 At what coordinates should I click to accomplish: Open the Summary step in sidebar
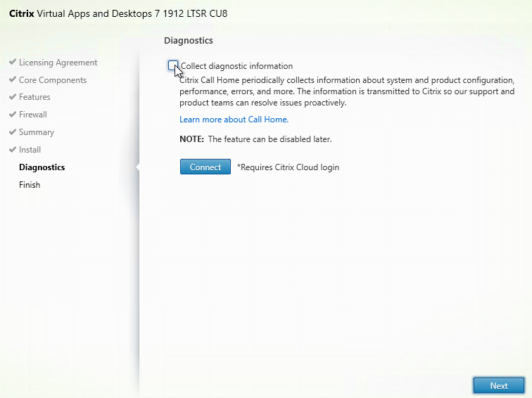(37, 132)
